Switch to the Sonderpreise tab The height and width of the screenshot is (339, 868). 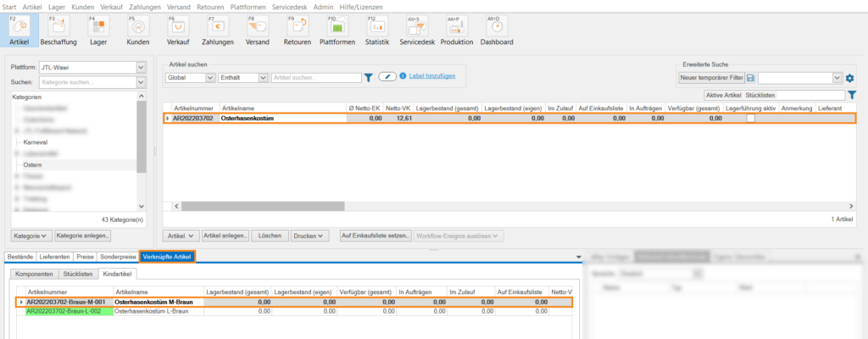(x=117, y=256)
